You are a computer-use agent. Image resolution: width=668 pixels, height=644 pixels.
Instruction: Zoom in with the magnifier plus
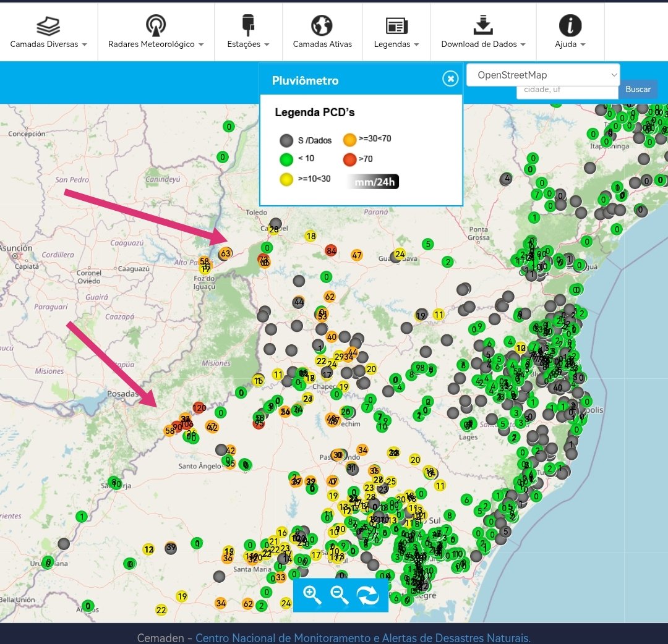[x=312, y=595]
